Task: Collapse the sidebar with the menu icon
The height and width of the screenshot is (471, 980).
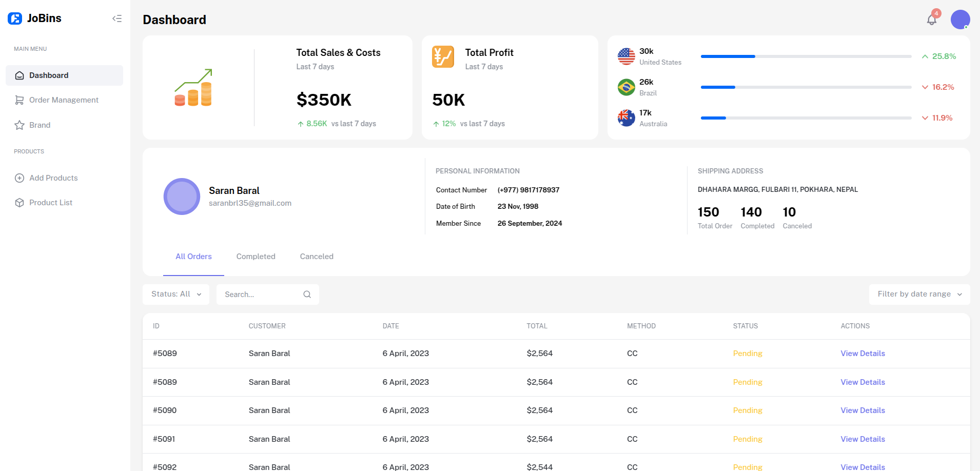Action: [117, 18]
